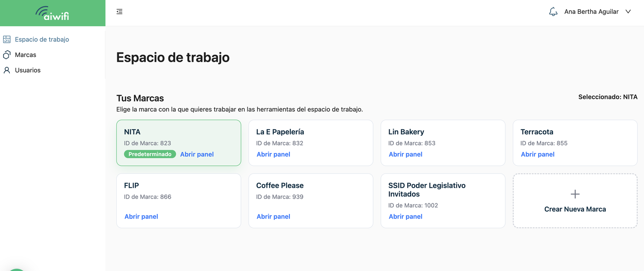Viewport: 644px width, 271px height.
Task: Click Abrir panel under Terracota
Action: [537, 155]
